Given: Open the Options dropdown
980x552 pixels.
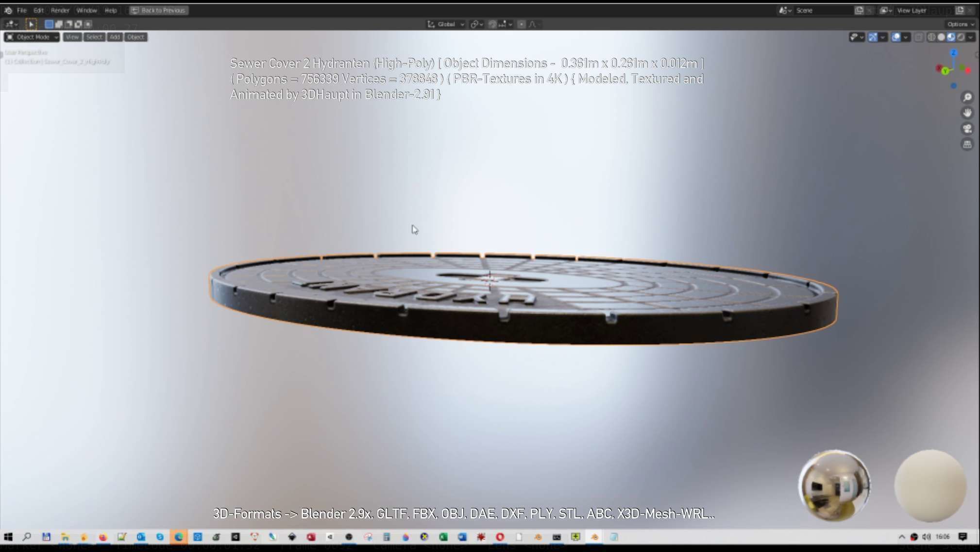Looking at the screenshot, I should (961, 24).
